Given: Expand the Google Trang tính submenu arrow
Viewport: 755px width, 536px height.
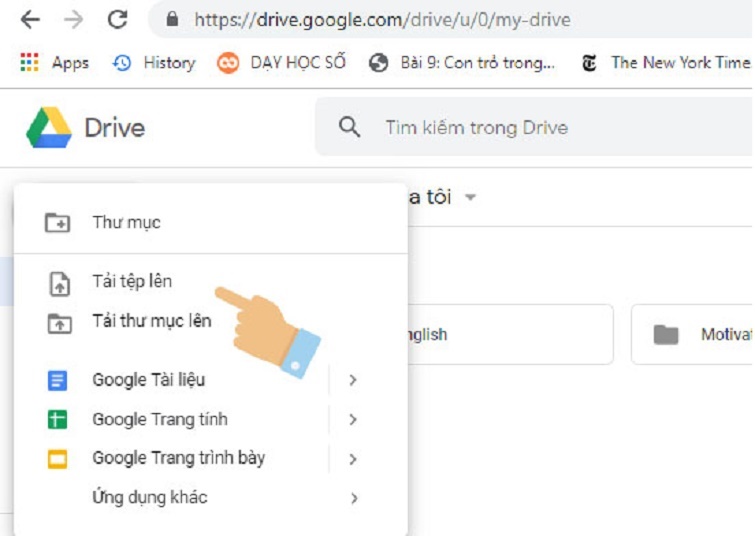Looking at the screenshot, I should (353, 419).
